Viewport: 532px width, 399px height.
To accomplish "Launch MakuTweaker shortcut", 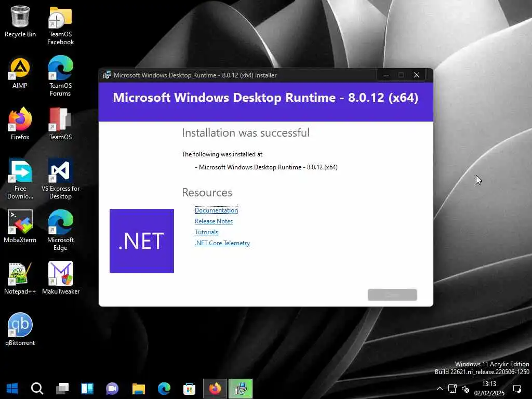I will tap(60, 278).
